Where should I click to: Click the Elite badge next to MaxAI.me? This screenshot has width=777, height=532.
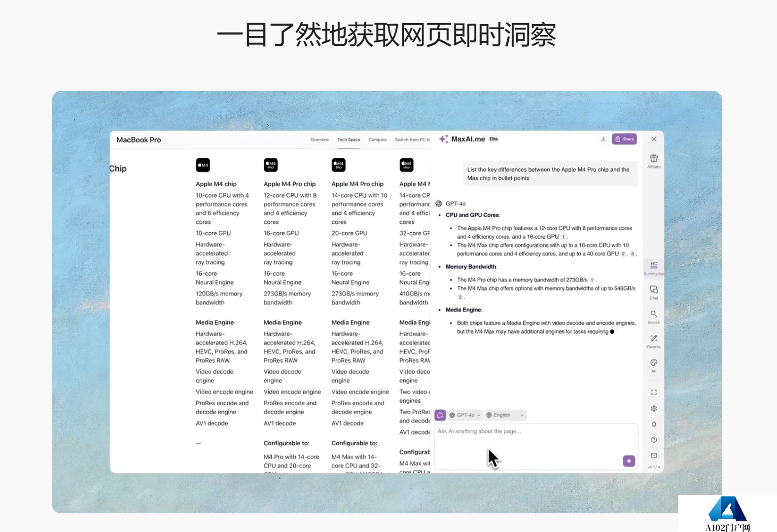494,139
